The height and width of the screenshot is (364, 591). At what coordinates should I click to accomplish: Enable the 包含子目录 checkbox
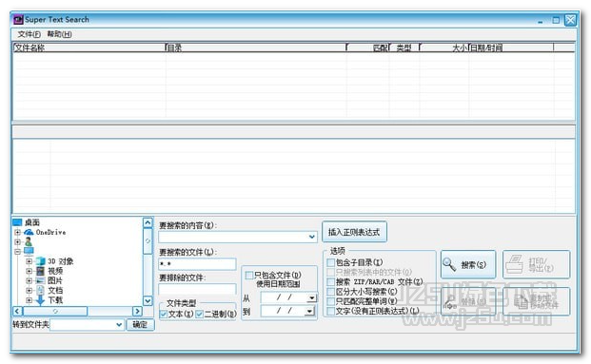pyautogui.click(x=330, y=262)
